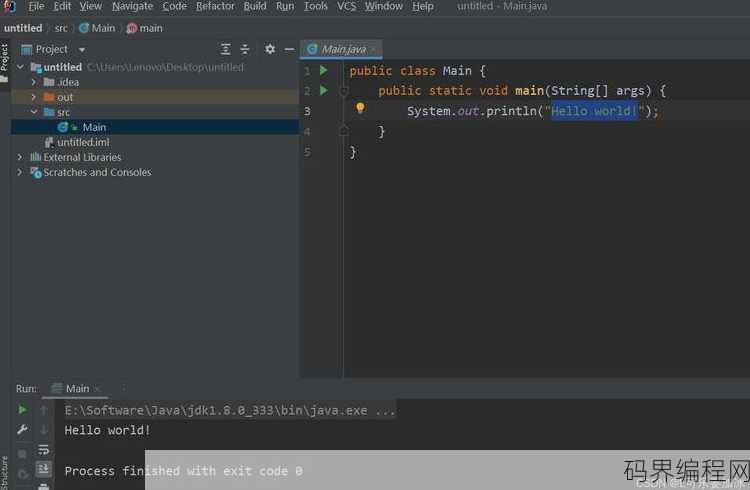Collapse the src folder
750x490 pixels.
pos(33,112)
